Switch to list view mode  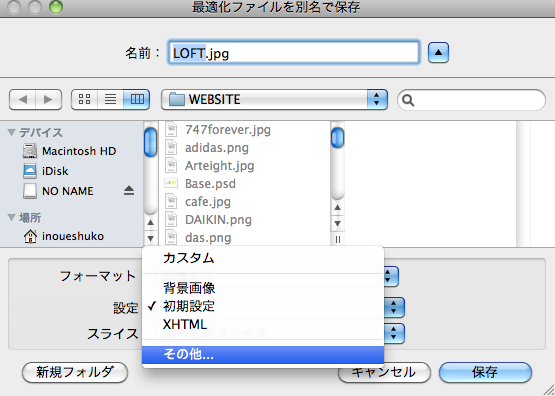[110, 99]
